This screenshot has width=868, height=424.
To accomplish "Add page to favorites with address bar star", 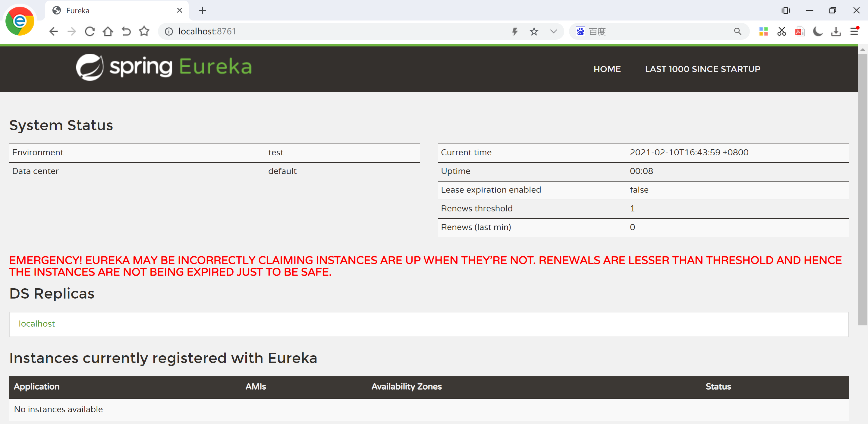I will point(534,31).
